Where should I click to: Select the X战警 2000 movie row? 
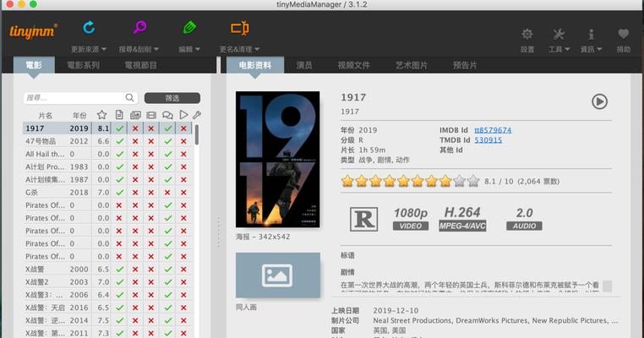[x=106, y=269]
